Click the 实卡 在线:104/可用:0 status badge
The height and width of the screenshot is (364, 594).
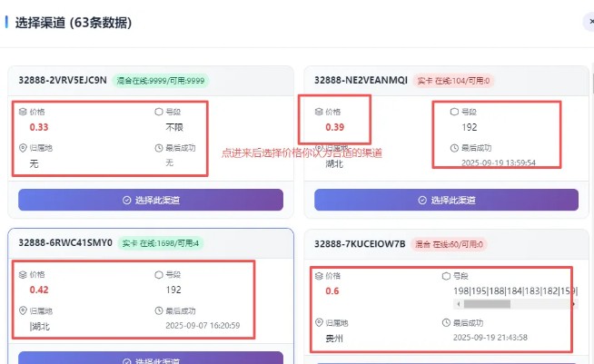tap(453, 80)
